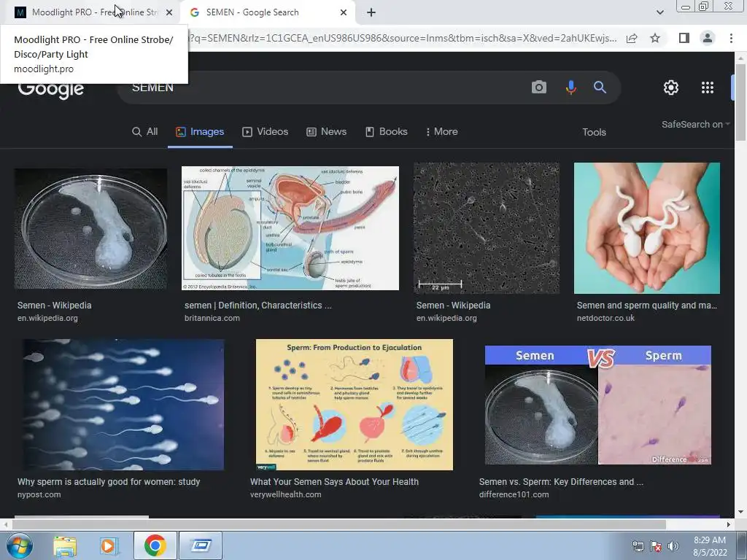This screenshot has width=747, height=560.
Task: Select the Images tab
Action: click(200, 132)
